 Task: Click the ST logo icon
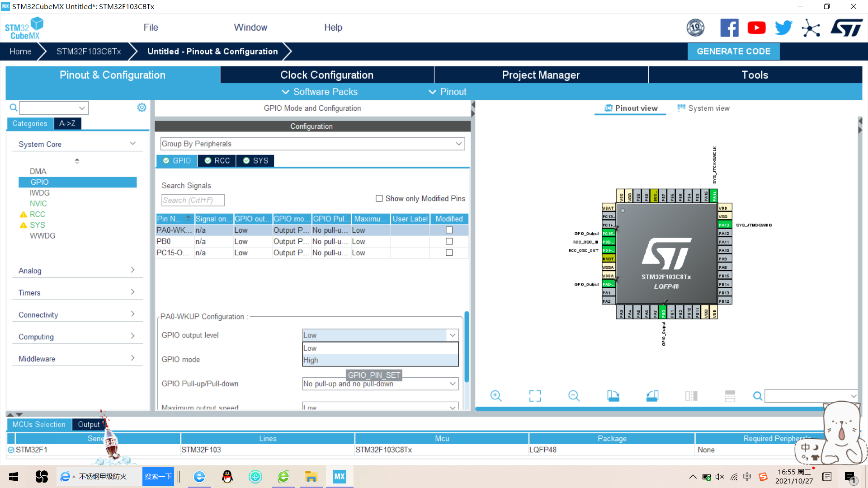pos(847,28)
